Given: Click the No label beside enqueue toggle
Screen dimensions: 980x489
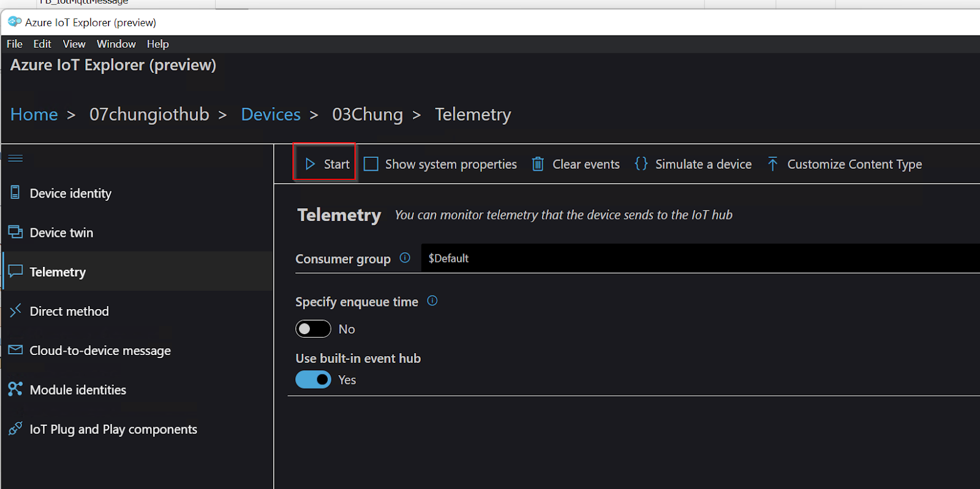Looking at the screenshot, I should click(347, 329).
